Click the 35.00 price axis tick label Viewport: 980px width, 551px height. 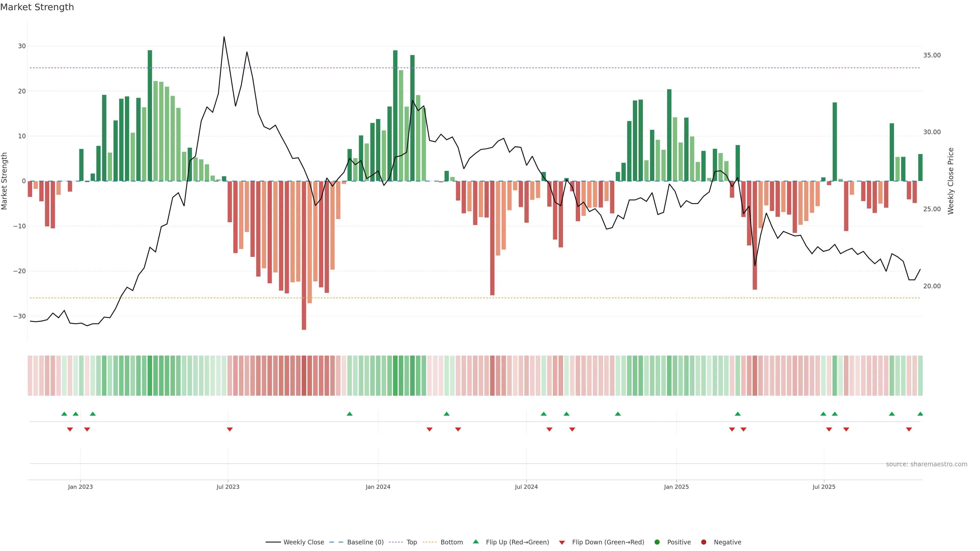[x=932, y=55]
